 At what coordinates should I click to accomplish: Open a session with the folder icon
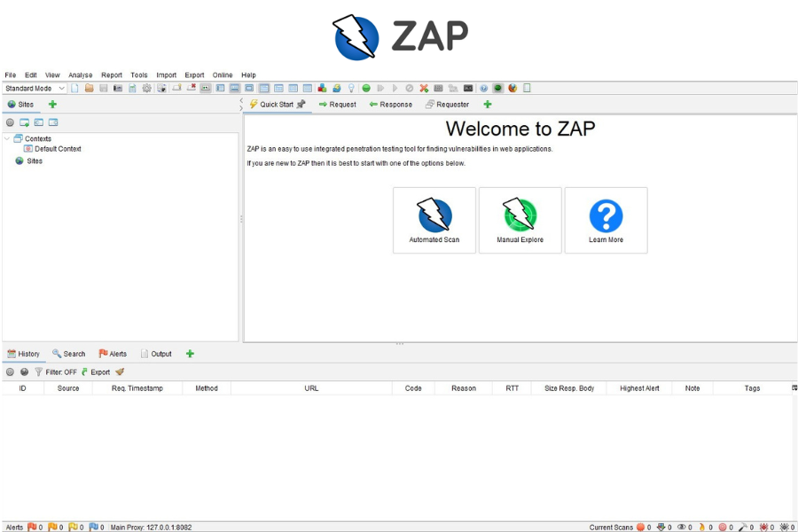point(89,88)
